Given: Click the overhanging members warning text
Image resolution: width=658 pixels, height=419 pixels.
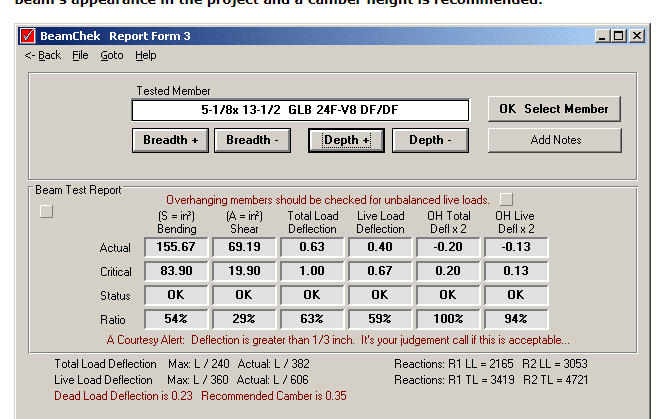Looking at the screenshot, I should [x=328, y=200].
